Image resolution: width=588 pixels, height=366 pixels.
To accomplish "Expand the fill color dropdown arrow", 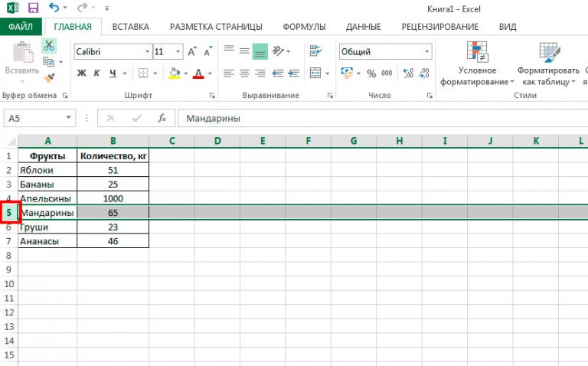I will click(x=185, y=74).
